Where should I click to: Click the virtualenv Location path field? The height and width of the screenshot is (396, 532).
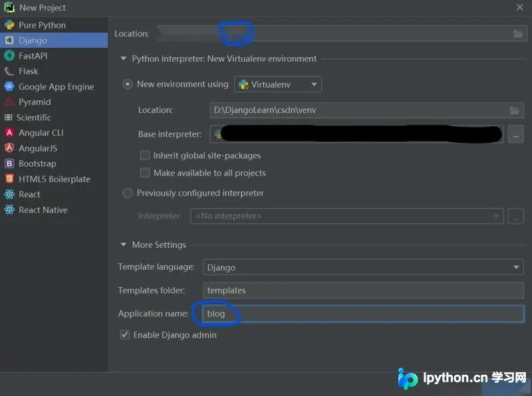tap(366, 110)
